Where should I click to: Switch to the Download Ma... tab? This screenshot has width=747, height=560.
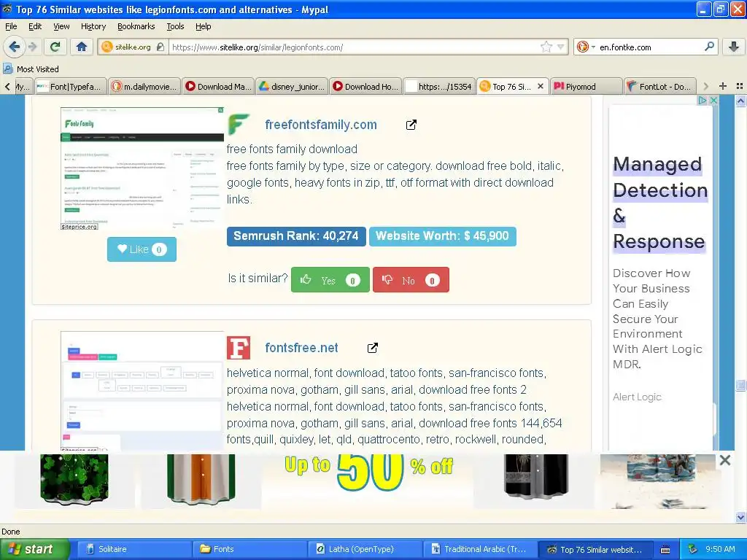coord(218,86)
